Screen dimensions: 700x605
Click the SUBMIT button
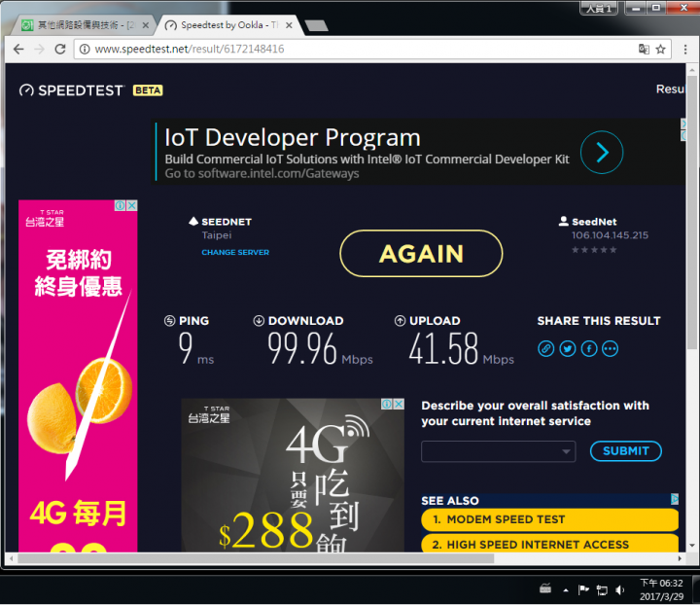[x=625, y=451]
